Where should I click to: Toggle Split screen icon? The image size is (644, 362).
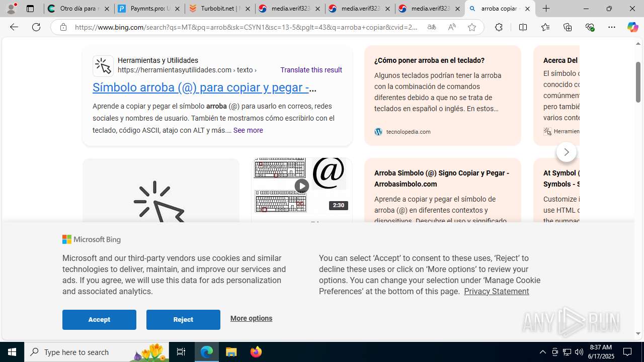pyautogui.click(x=523, y=27)
